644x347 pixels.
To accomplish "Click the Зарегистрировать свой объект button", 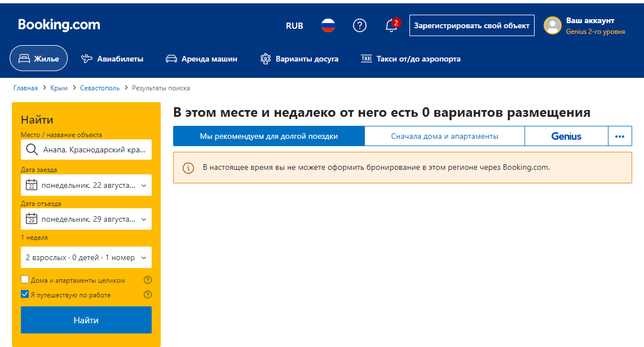I will (471, 25).
